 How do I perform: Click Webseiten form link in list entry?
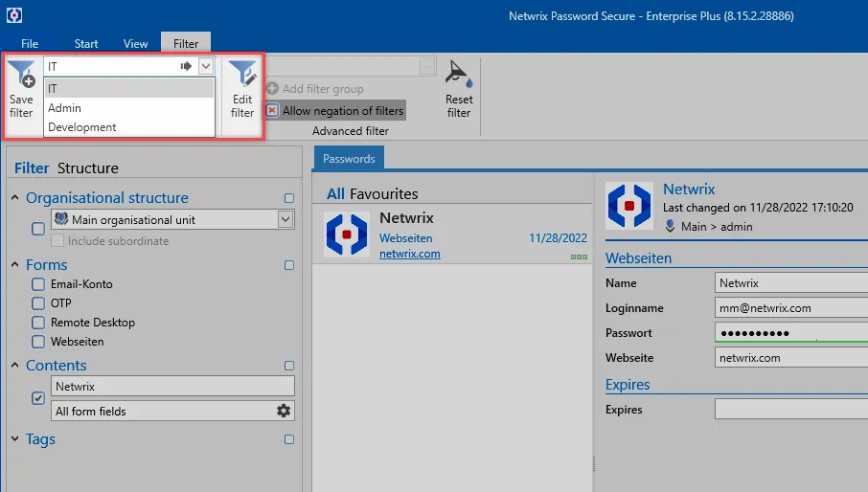coord(406,238)
